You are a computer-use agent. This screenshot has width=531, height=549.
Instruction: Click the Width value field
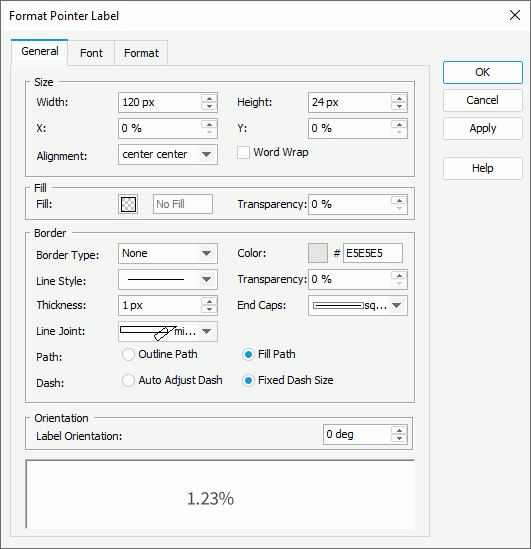point(160,103)
